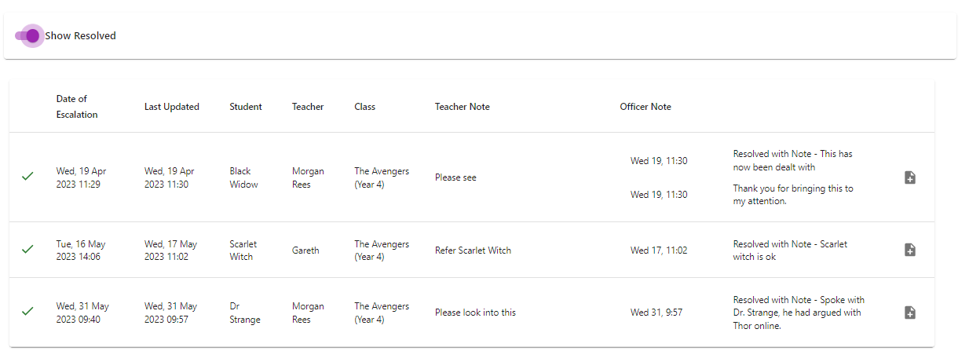This screenshot has height=351, width=980.
Task: Click add-note icon for Dr Strange row
Action: (909, 313)
